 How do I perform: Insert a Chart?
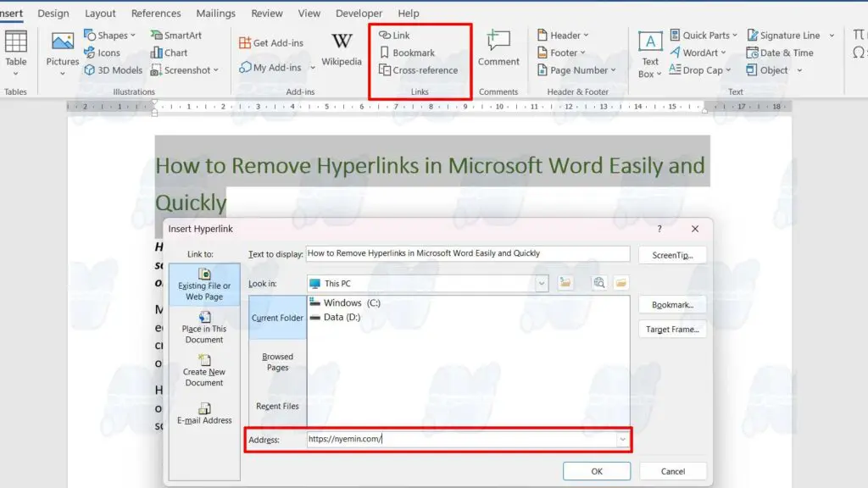pyautogui.click(x=169, y=53)
